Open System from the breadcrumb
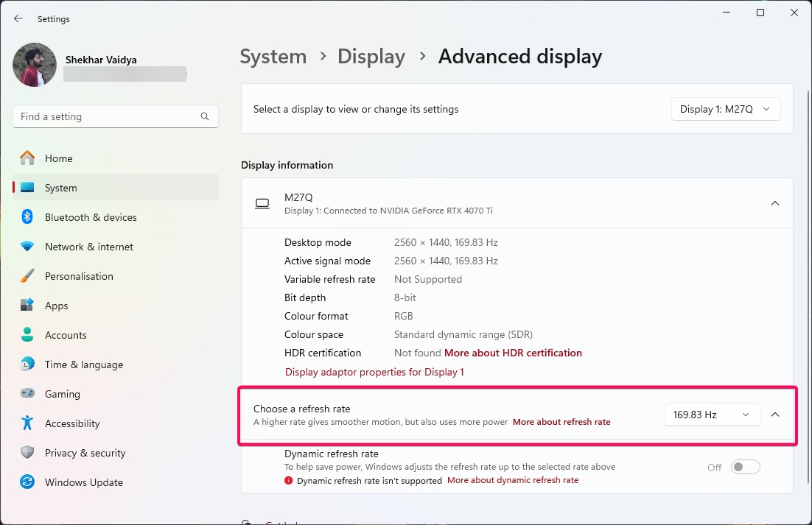812x525 pixels. [273, 56]
